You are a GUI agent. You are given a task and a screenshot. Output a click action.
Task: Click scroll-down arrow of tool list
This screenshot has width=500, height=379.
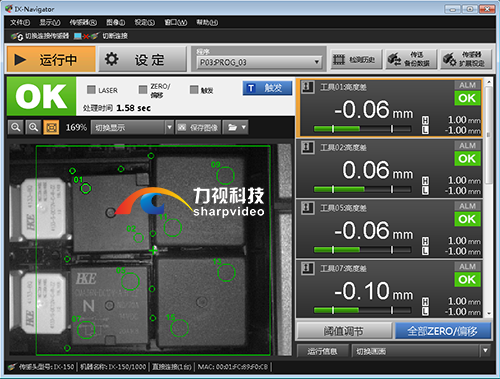click(x=489, y=314)
